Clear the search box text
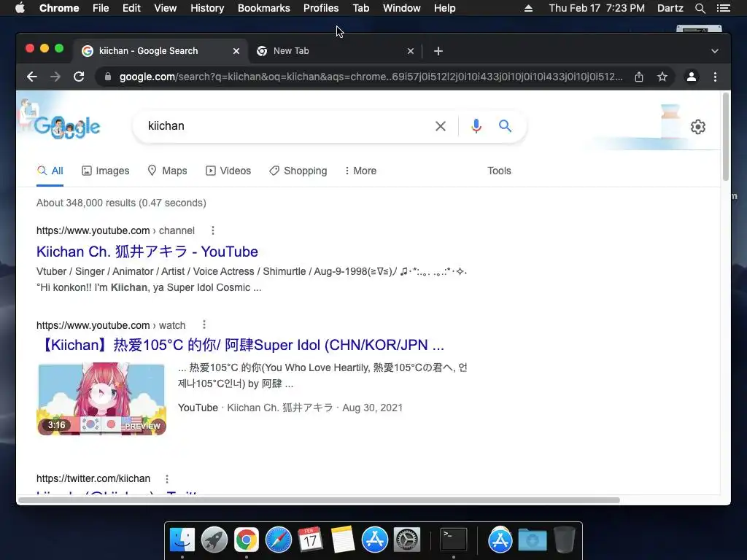747x560 pixels. 441,126
